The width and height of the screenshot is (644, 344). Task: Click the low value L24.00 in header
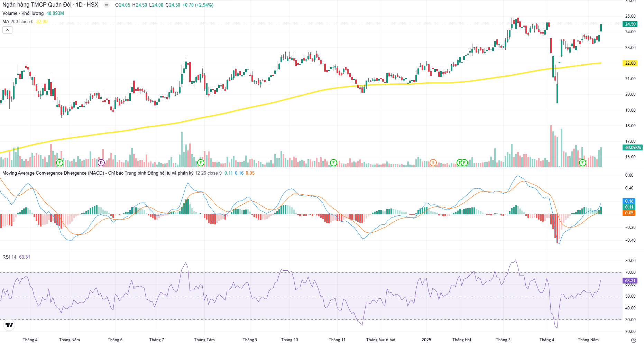156,5
